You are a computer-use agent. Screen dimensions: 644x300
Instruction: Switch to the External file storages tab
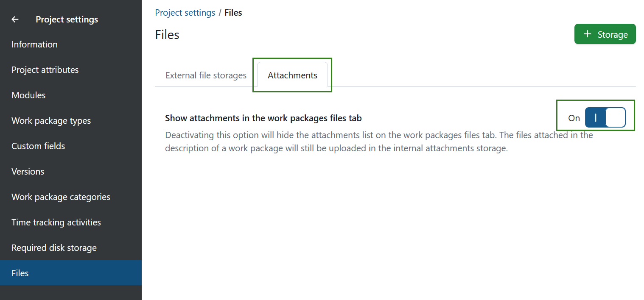click(x=206, y=75)
